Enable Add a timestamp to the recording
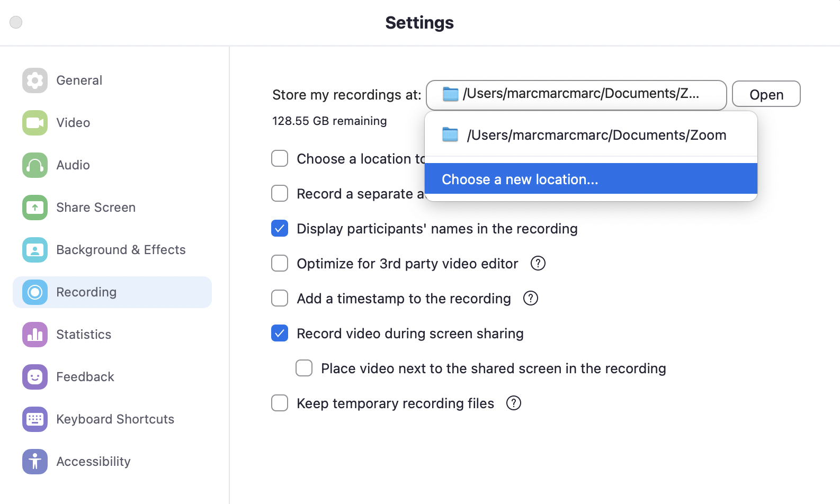The height and width of the screenshot is (504, 840). coord(280,299)
